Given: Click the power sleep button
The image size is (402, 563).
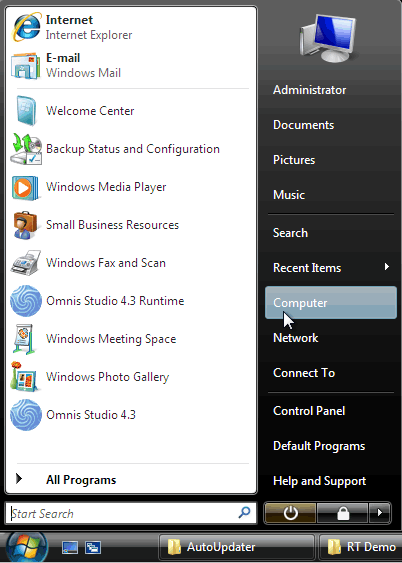Looking at the screenshot, I should coord(290,513).
